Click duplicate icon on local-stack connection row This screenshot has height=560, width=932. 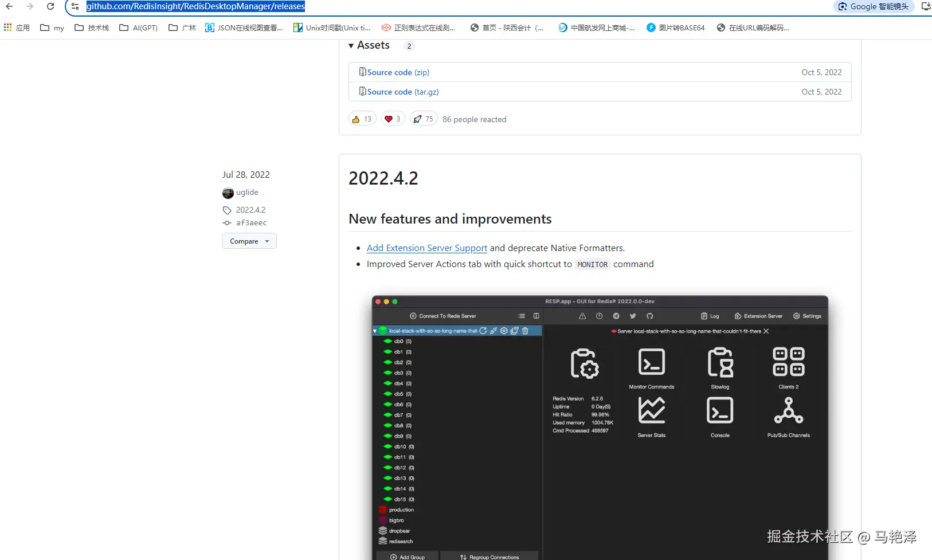tap(514, 331)
